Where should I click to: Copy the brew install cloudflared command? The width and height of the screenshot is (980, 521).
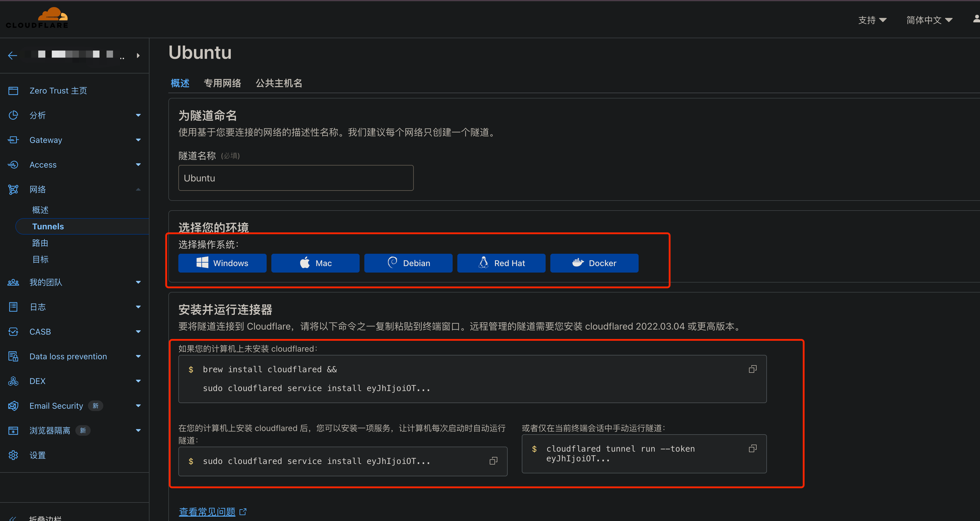[x=753, y=369]
